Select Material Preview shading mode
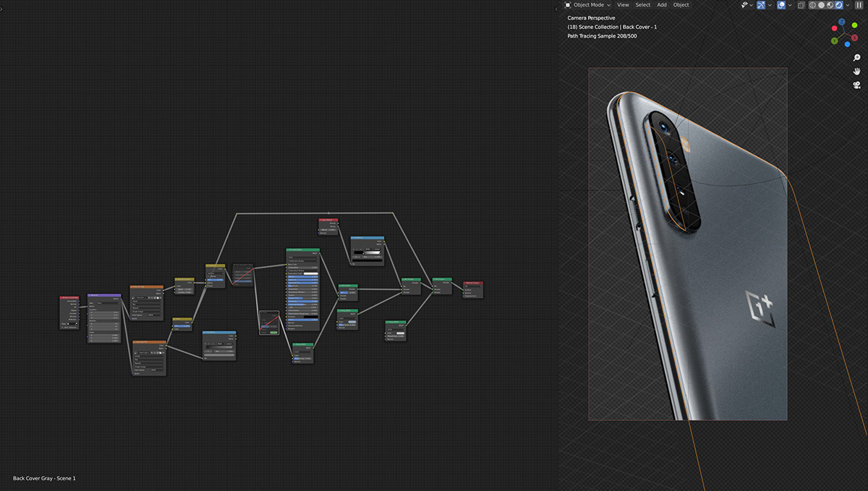Screen dimensions: 868x491 (830, 5)
